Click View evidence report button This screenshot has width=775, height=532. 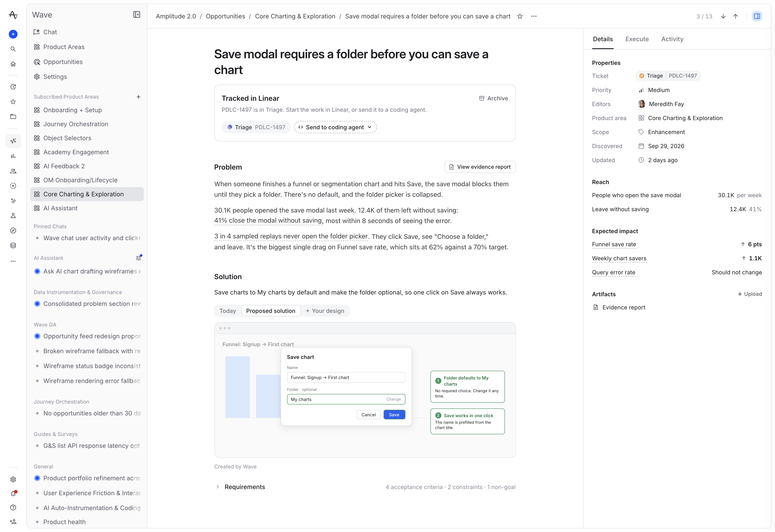[x=480, y=167]
